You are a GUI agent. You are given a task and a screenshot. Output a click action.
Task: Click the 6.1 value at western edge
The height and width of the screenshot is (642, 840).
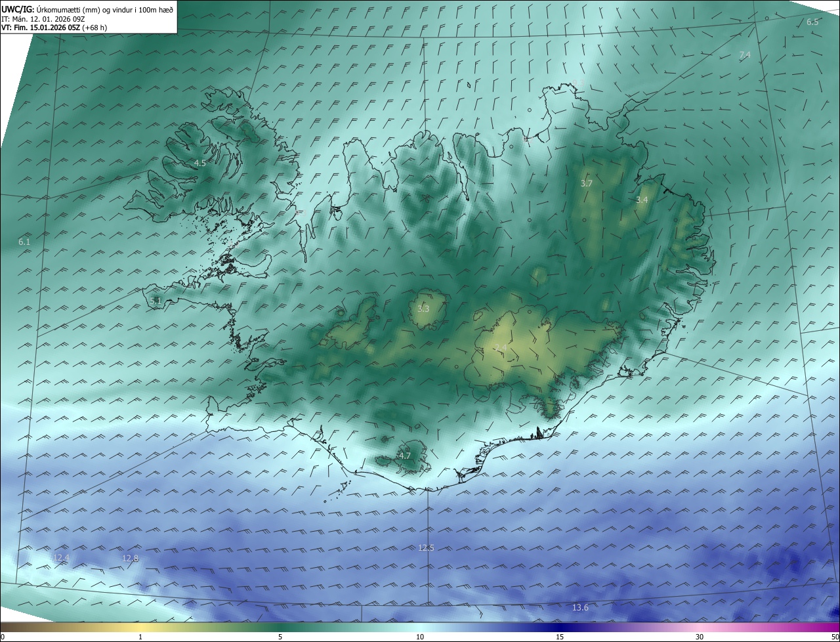[x=24, y=242]
